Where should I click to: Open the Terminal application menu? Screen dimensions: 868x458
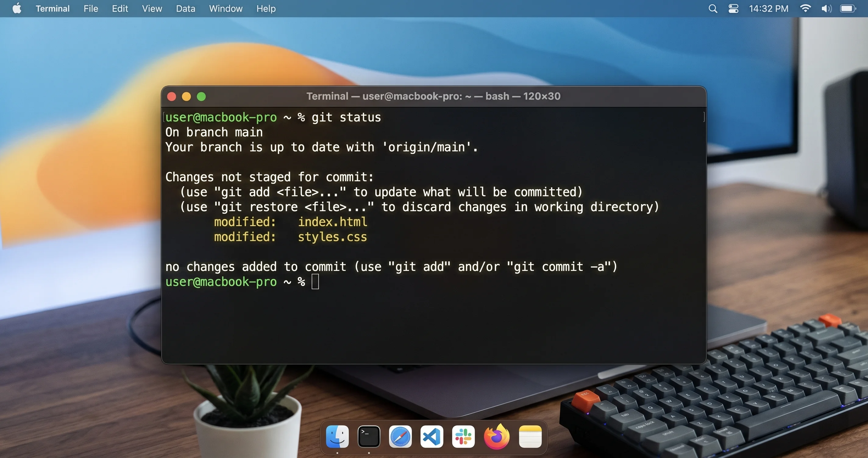[52, 9]
